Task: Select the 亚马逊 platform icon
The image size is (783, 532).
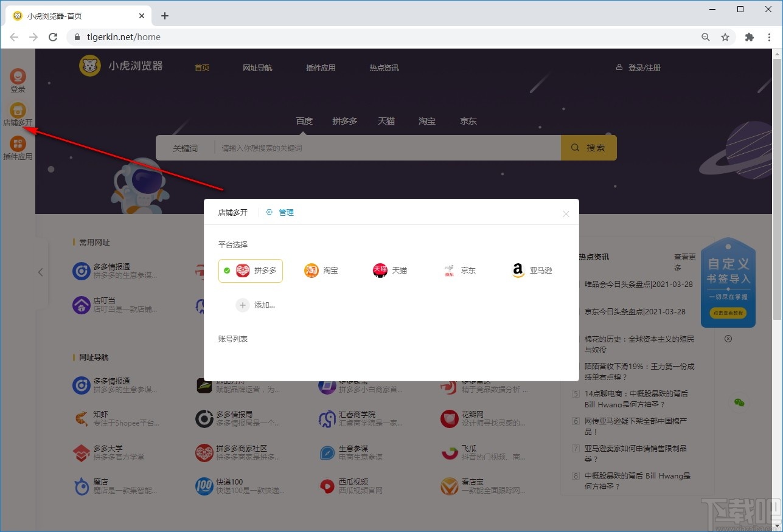Action: [531, 270]
